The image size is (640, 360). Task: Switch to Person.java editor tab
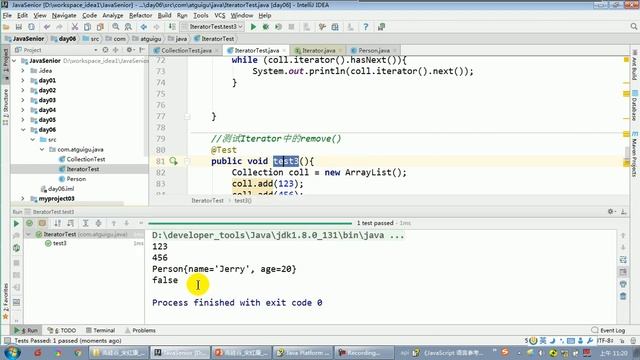[x=374, y=50]
